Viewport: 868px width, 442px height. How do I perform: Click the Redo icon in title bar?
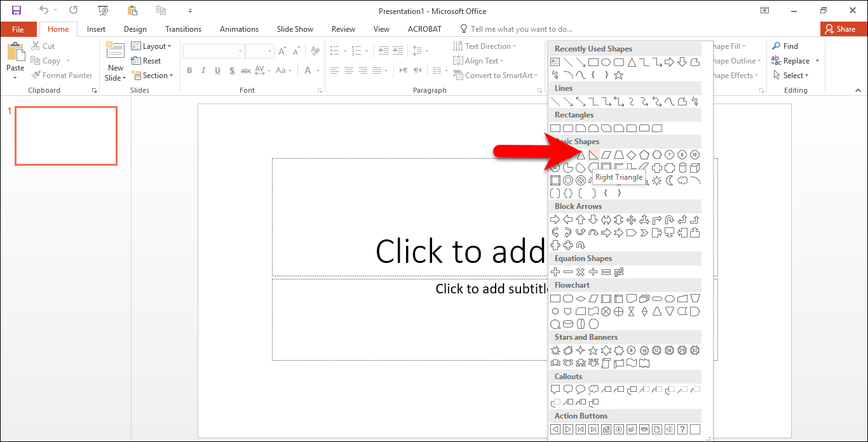(74, 10)
